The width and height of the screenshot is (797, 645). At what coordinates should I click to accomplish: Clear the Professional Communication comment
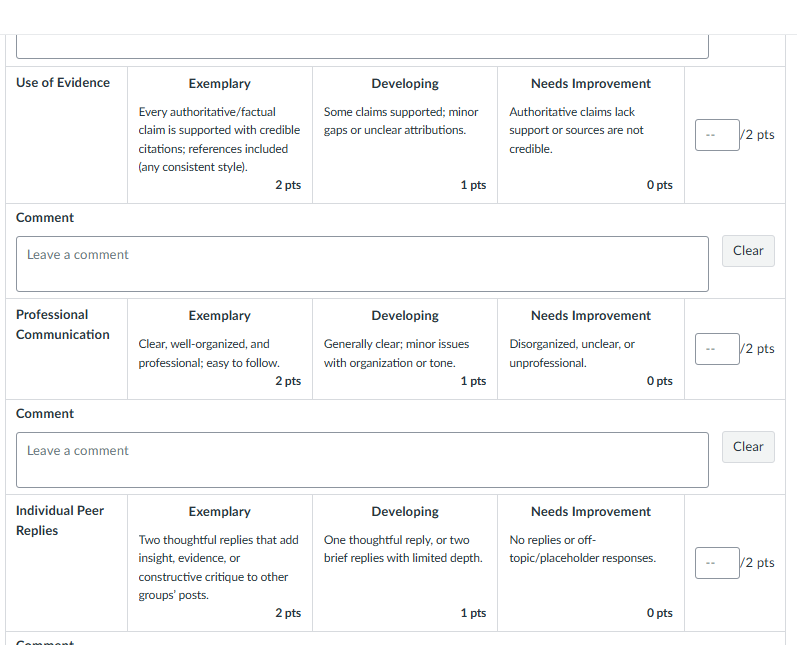pyautogui.click(x=748, y=447)
